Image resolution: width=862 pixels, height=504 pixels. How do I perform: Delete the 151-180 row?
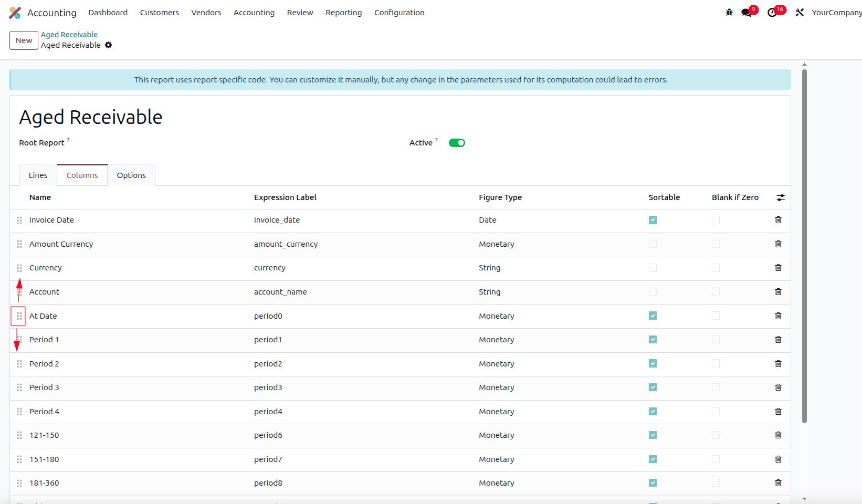click(x=778, y=459)
